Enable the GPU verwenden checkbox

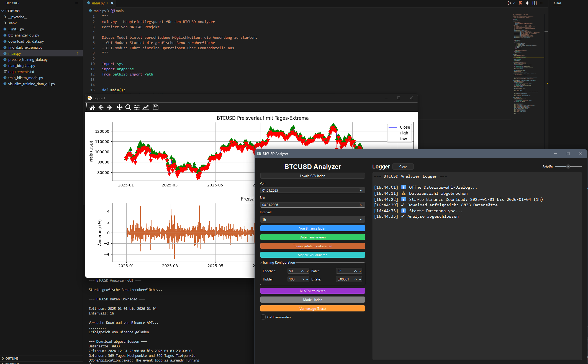[x=263, y=317]
